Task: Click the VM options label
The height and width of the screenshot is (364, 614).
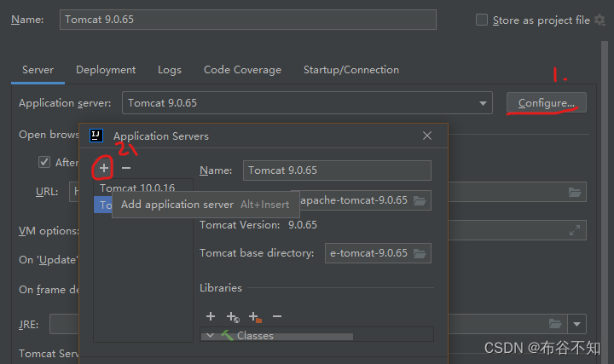Action: point(49,231)
